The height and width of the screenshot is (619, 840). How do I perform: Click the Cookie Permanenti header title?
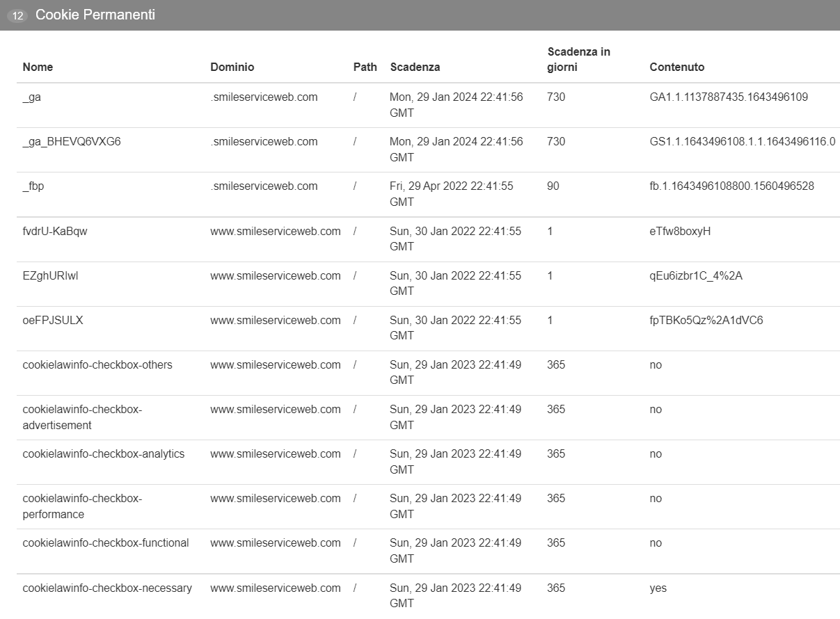[x=95, y=15]
